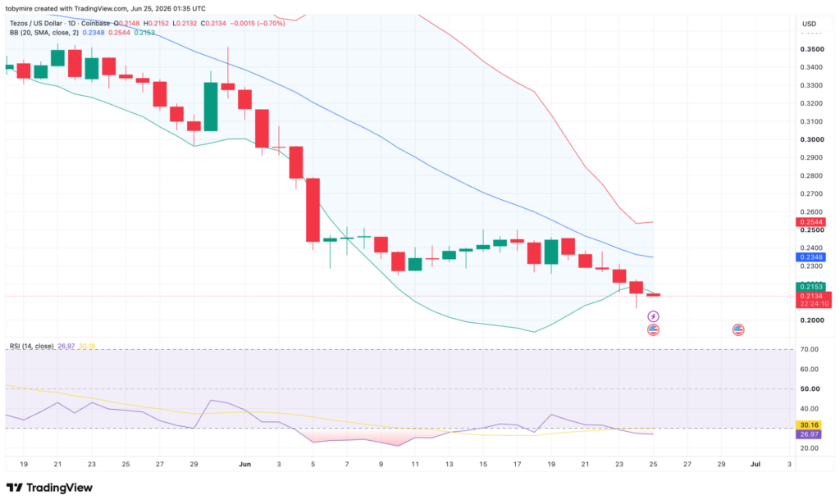Click the 0.2800 price axis label

(812, 176)
